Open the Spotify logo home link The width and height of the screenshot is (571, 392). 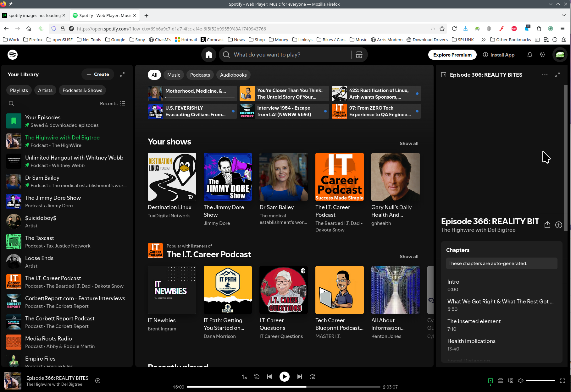click(x=13, y=55)
